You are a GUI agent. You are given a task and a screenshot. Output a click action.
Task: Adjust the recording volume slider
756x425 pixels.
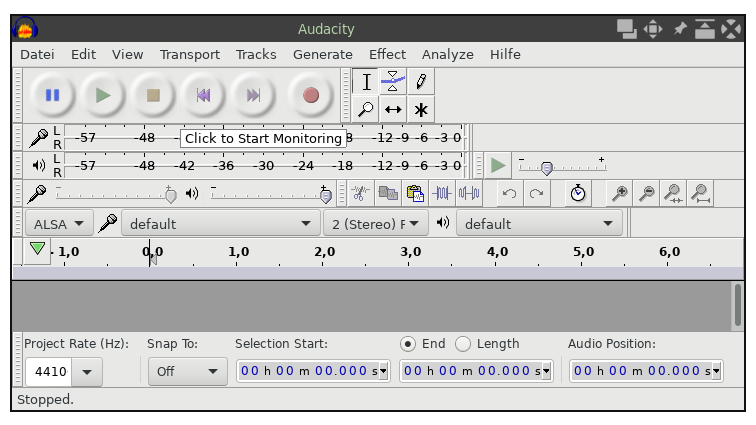coord(116,194)
